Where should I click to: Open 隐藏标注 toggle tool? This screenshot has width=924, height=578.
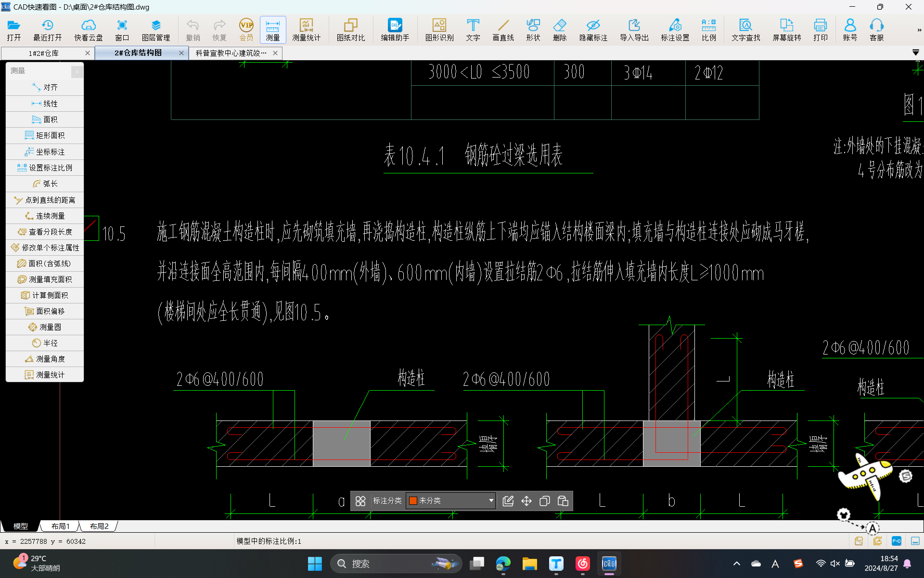coord(593,28)
